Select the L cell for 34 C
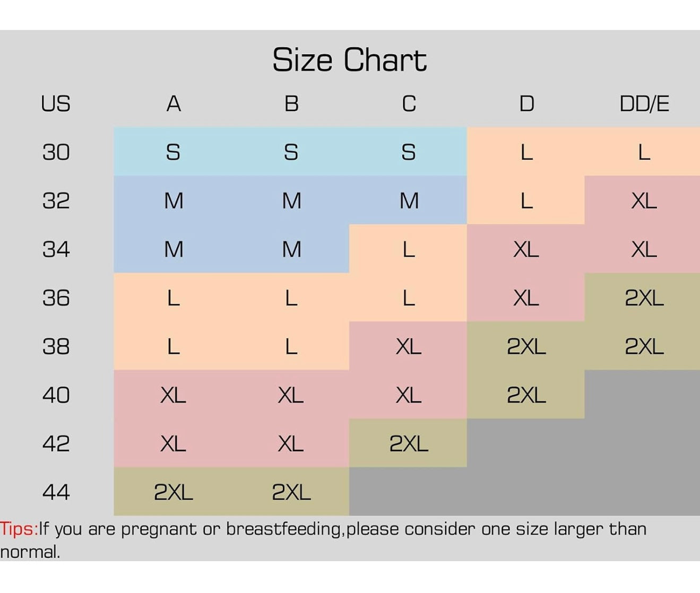 409,249
